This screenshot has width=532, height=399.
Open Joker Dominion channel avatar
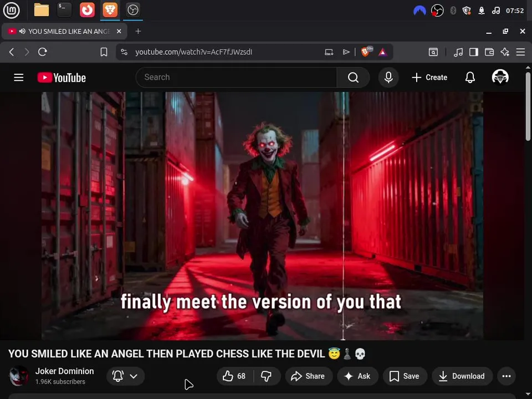pyautogui.click(x=19, y=376)
